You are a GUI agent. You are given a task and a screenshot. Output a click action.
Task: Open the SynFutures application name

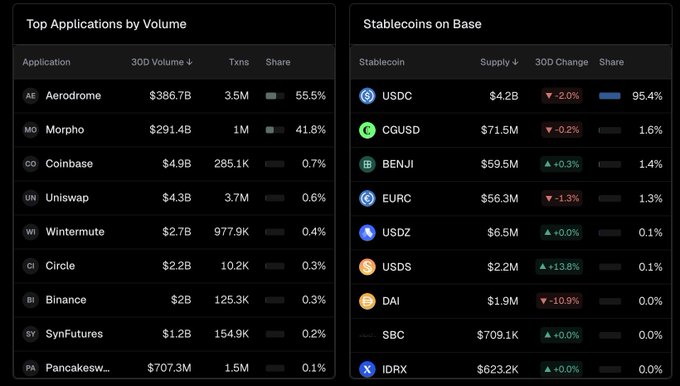click(x=74, y=334)
